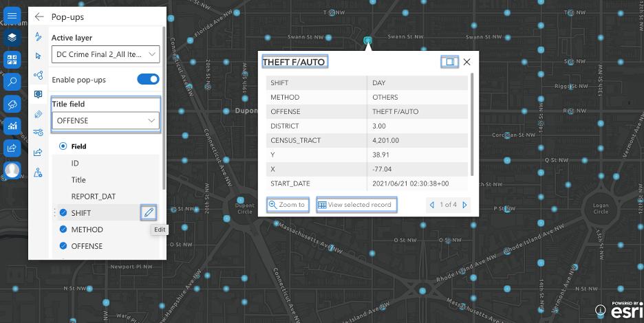The height and width of the screenshot is (323, 644).
Task: Open map attribution info icon
Action: [601, 310]
